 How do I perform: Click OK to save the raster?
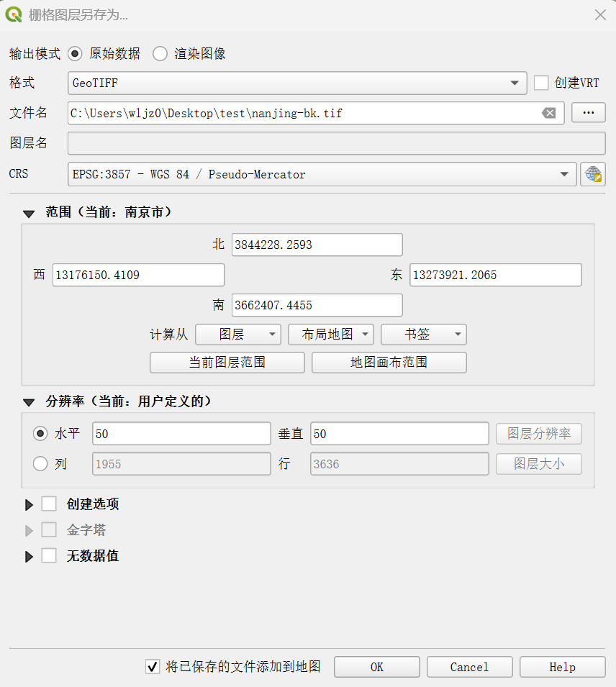click(x=376, y=667)
